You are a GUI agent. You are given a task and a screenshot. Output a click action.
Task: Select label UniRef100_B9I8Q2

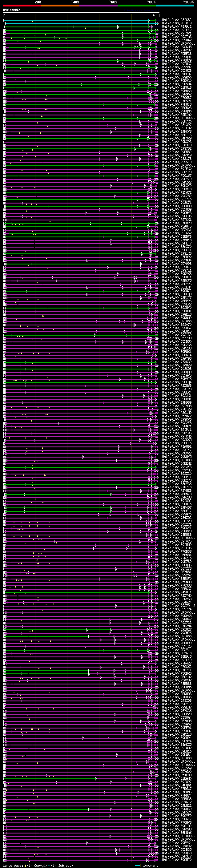pyautogui.click(x=177, y=501)
